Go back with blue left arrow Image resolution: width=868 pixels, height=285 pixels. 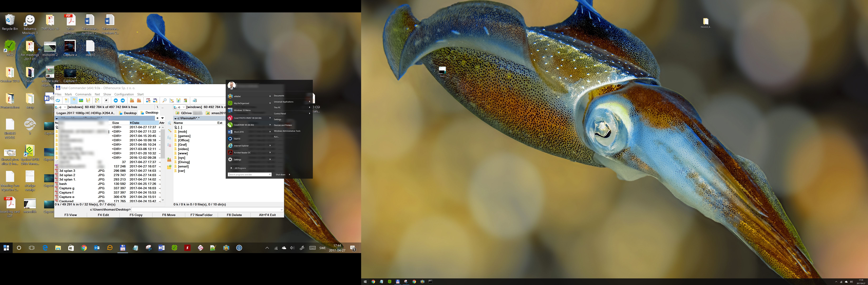click(x=116, y=100)
